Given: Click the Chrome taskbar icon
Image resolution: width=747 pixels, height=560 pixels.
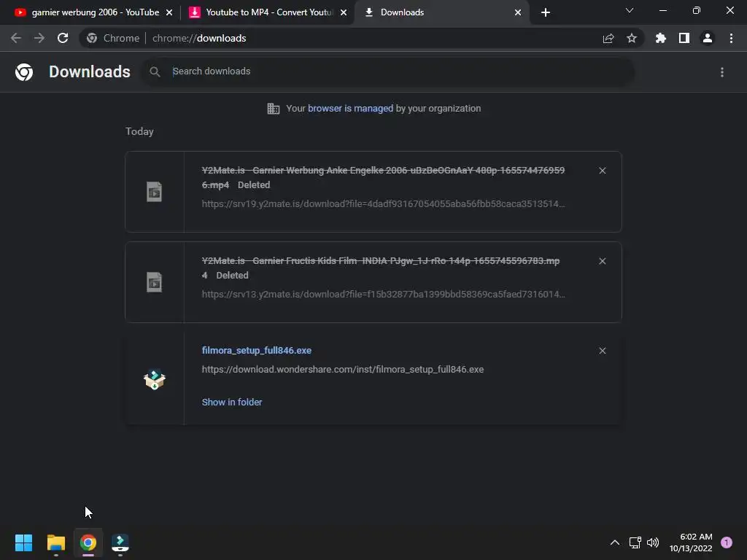Looking at the screenshot, I should click(88, 542).
